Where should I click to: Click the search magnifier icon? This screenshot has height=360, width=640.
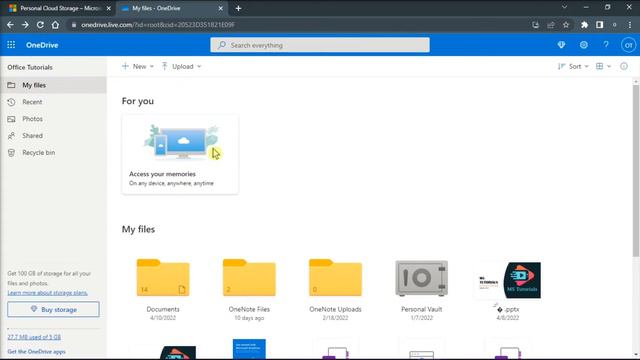pyautogui.click(x=222, y=45)
